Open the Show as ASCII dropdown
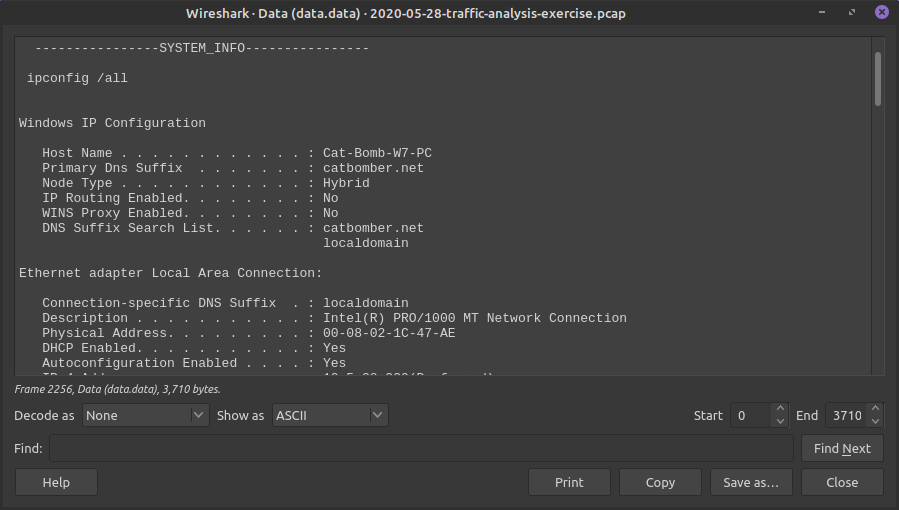The image size is (899, 510). (330, 415)
